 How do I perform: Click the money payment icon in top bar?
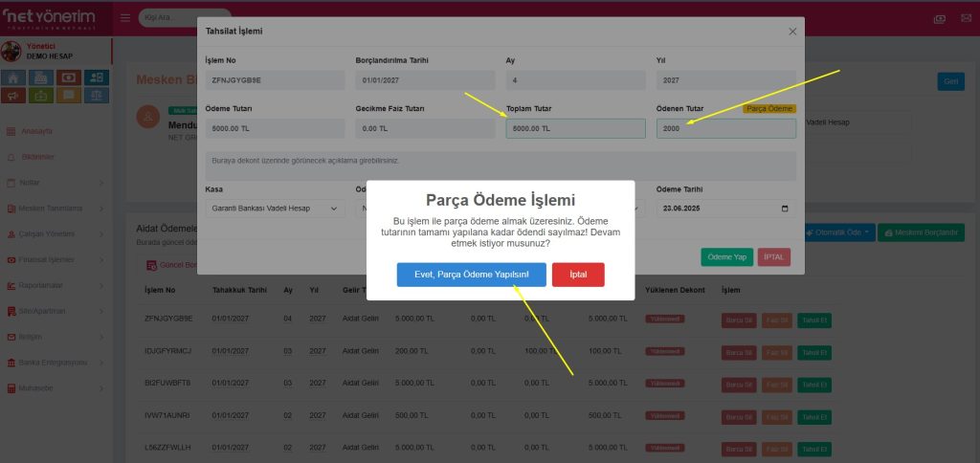940,18
